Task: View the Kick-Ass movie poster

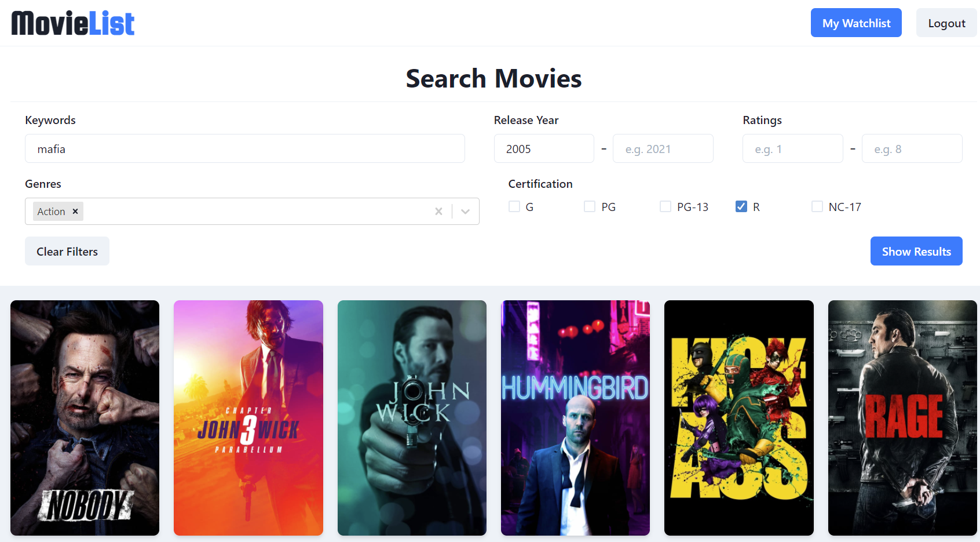Action: [739, 418]
